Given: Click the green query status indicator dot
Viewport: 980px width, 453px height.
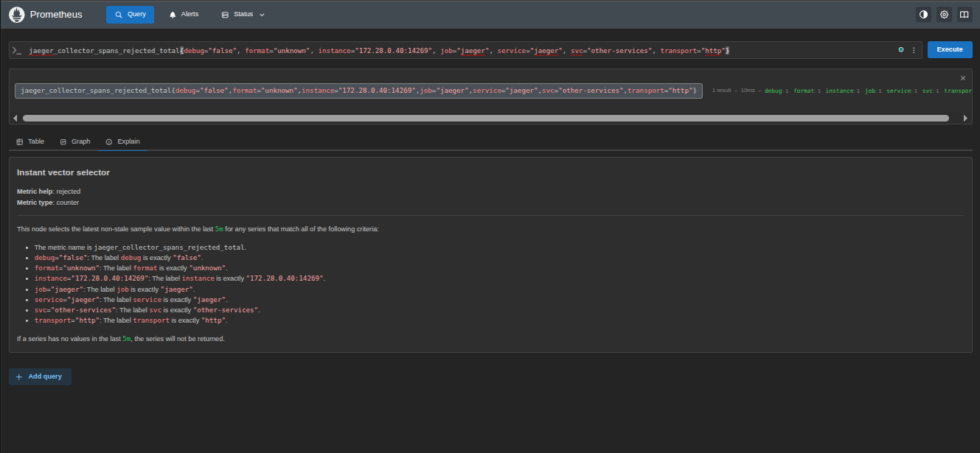Looking at the screenshot, I should pyautogui.click(x=901, y=50).
